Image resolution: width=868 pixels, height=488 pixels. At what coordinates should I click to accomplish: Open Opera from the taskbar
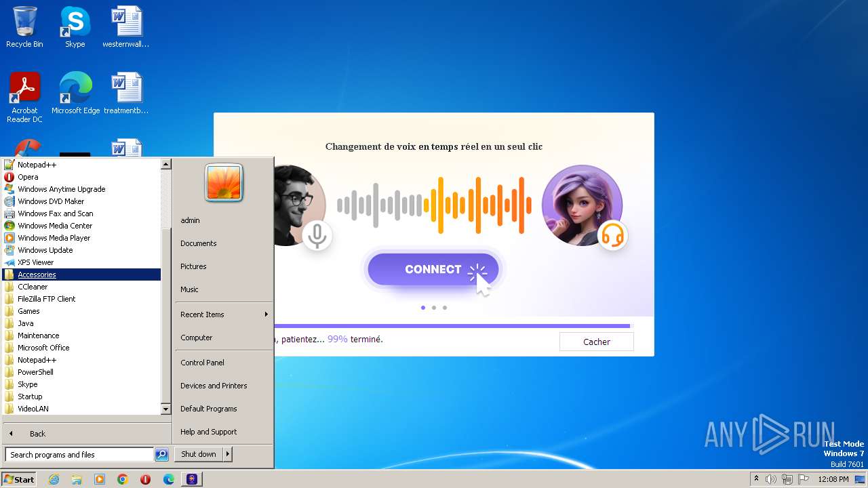click(145, 479)
